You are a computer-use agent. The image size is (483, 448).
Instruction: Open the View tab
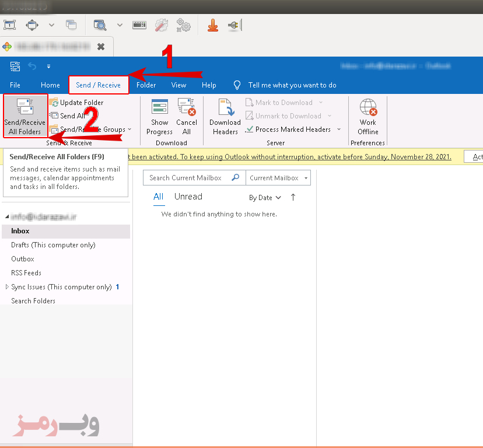(x=178, y=85)
